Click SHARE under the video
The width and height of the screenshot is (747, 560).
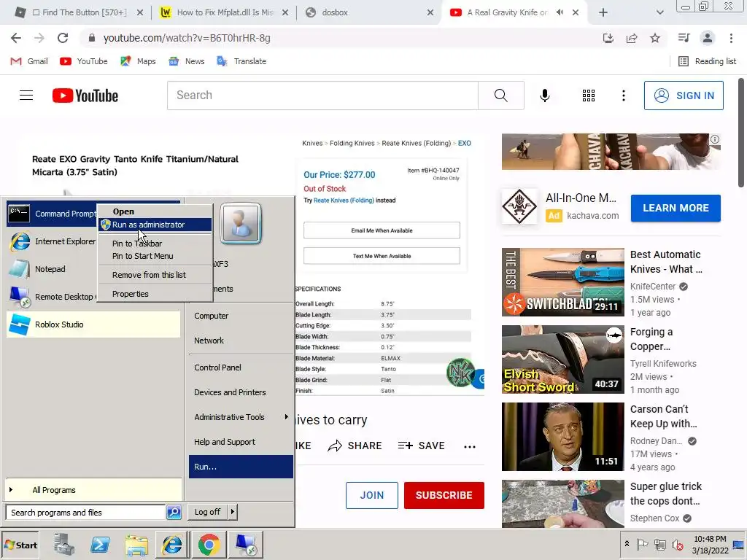[x=355, y=446]
